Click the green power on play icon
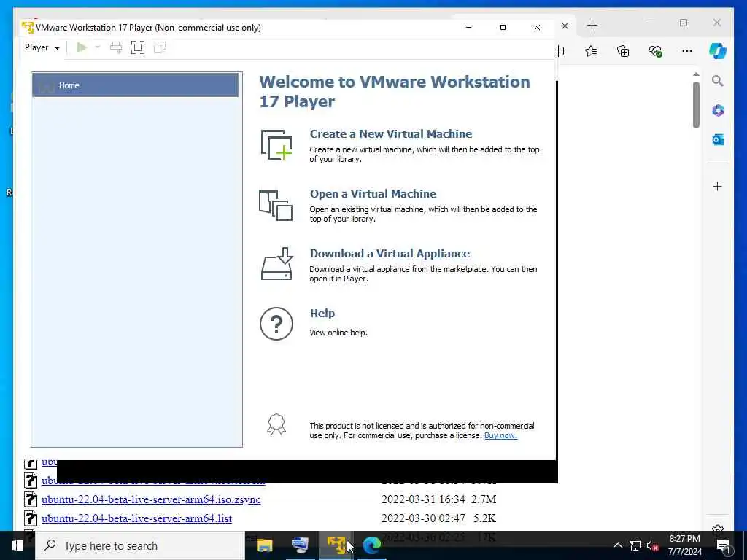 pos(82,47)
